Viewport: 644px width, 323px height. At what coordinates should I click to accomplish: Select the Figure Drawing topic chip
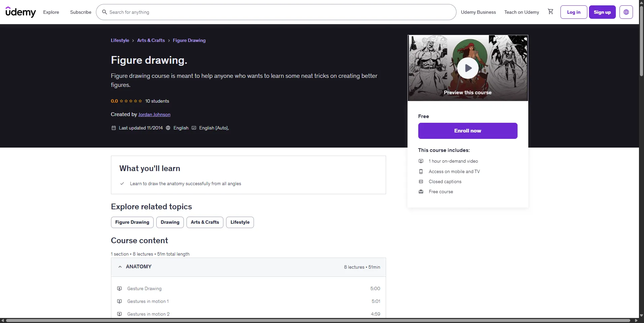(132, 222)
